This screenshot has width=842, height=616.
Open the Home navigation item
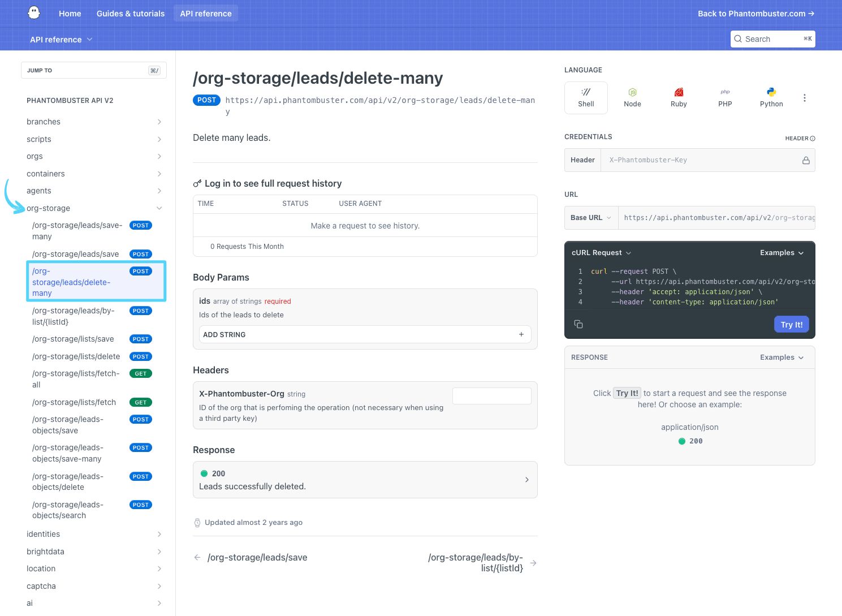pos(70,13)
